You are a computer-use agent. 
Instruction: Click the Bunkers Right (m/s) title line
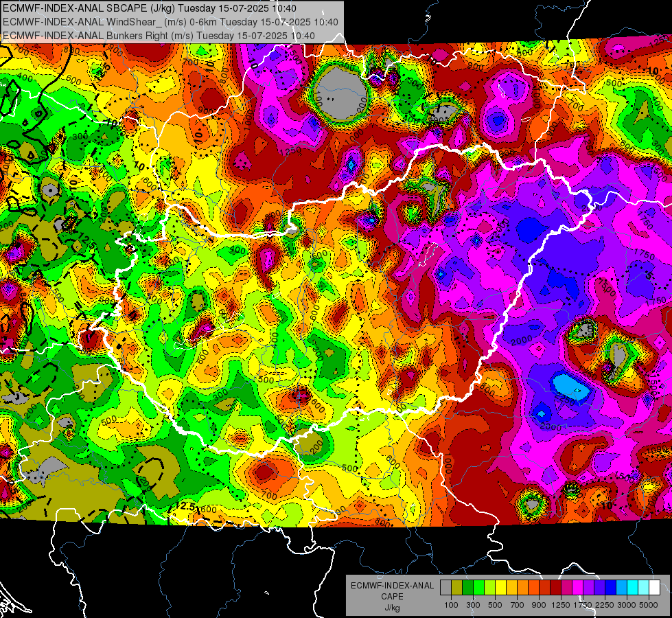pos(159,36)
